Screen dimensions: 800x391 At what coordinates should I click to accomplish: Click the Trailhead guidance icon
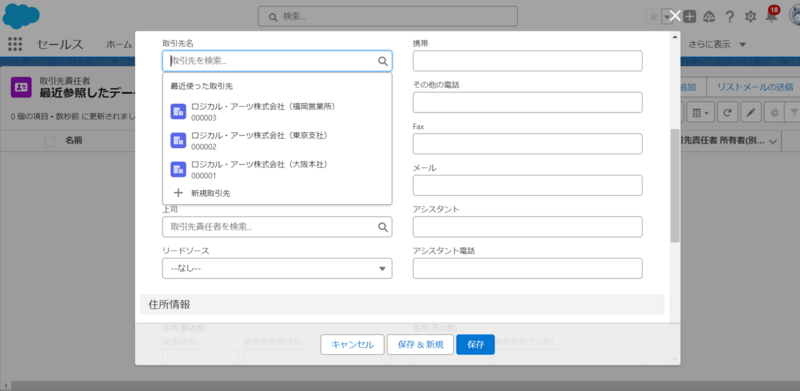709,17
